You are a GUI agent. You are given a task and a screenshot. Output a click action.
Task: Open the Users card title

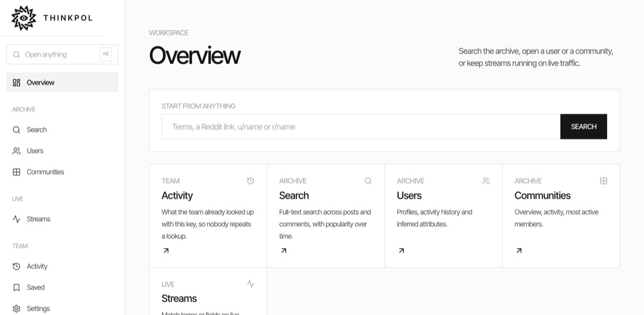[x=409, y=195]
